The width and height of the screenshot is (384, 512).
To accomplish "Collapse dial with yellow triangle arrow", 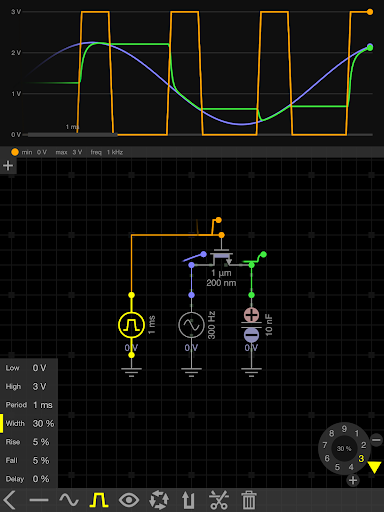I will tap(375, 467).
